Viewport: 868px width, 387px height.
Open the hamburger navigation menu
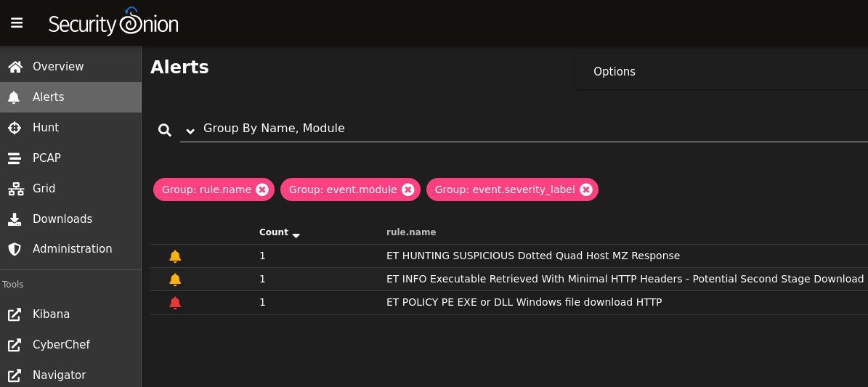tap(17, 23)
